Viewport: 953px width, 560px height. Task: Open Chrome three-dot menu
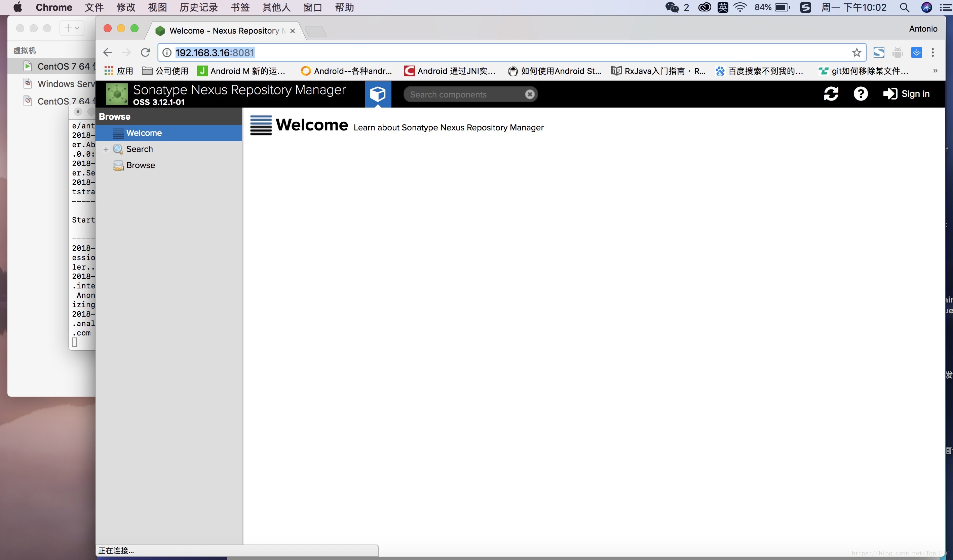pos(932,52)
